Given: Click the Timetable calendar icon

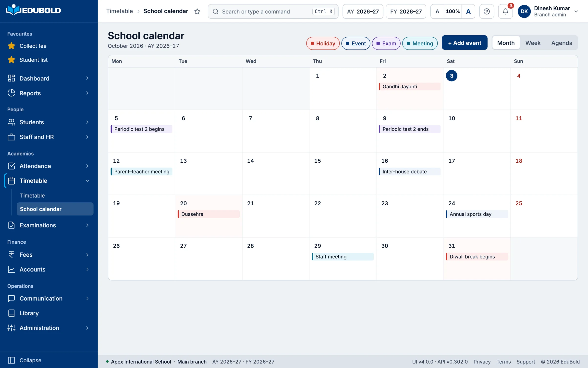Looking at the screenshot, I should pyautogui.click(x=11, y=181).
